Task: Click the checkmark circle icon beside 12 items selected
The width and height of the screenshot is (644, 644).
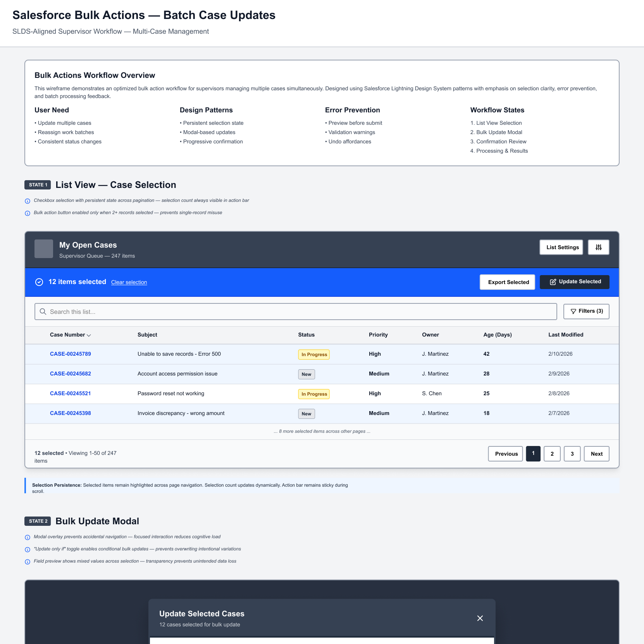Action: point(39,282)
